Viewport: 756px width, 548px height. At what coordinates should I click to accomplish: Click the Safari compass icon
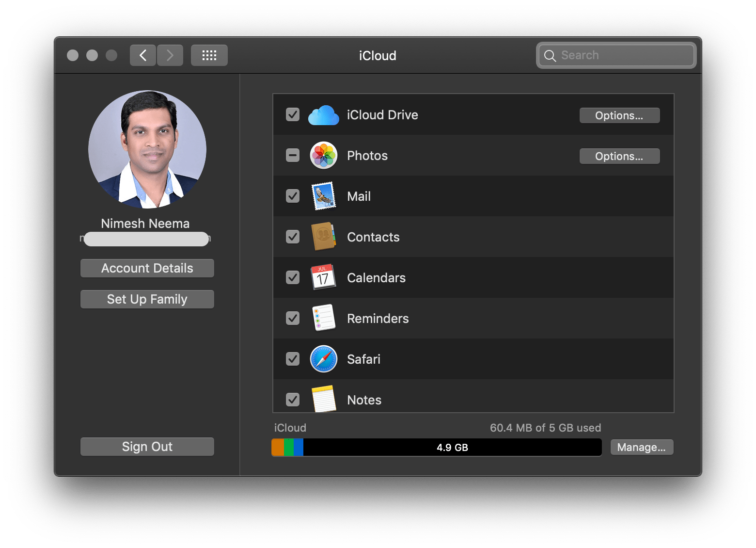click(x=324, y=359)
